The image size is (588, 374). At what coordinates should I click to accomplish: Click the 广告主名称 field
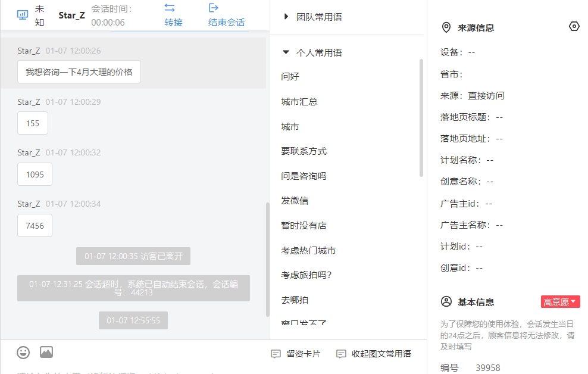point(471,225)
